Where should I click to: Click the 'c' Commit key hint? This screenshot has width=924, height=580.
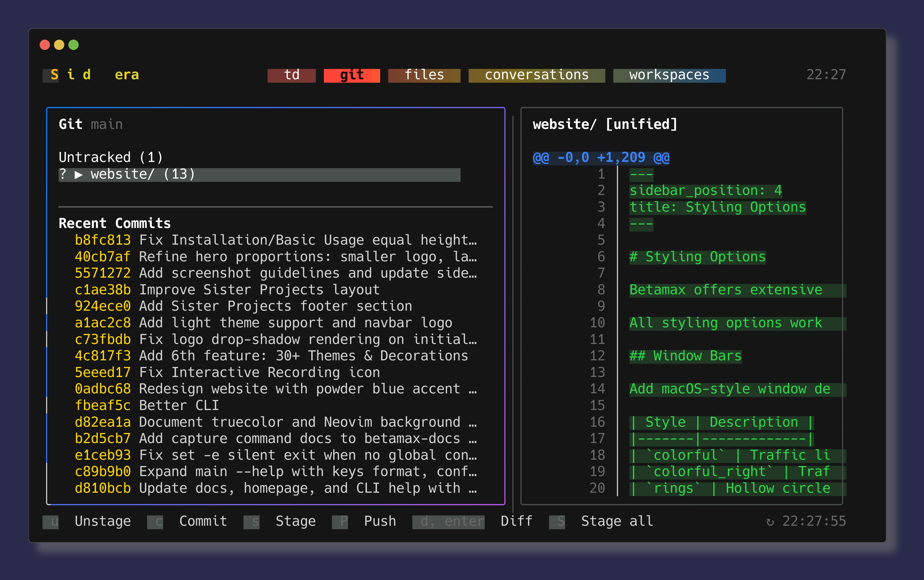(x=155, y=522)
